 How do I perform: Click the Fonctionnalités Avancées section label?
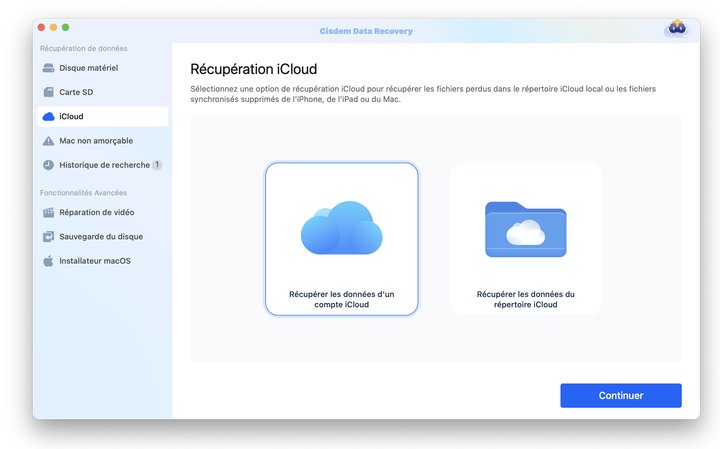coord(83,193)
